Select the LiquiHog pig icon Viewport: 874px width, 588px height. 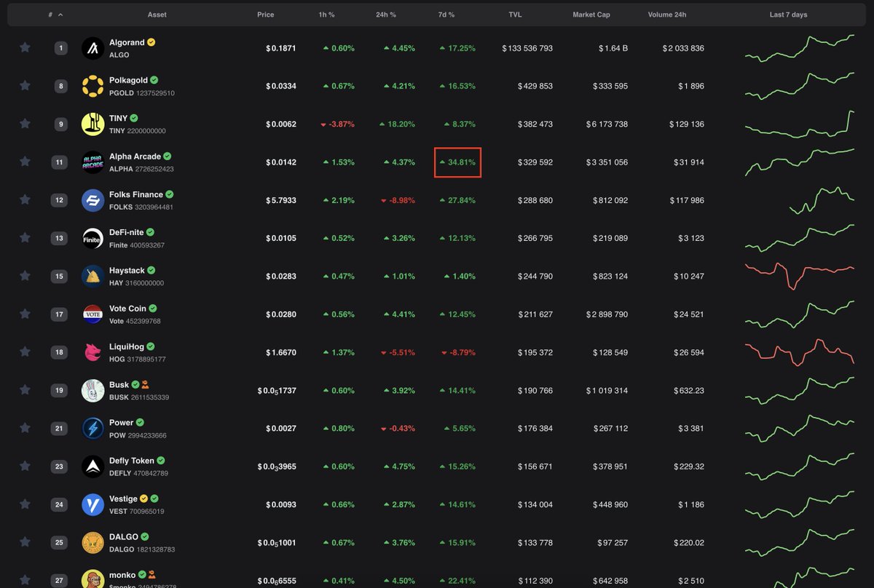(92, 352)
